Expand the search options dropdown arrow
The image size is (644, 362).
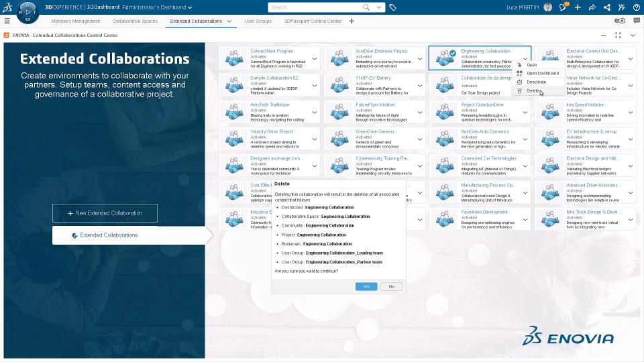378,7
